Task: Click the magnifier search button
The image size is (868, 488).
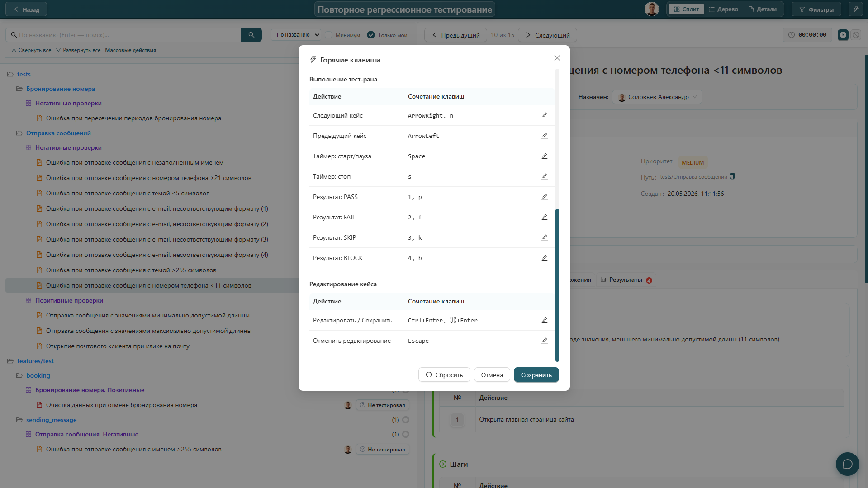Action: tap(251, 35)
